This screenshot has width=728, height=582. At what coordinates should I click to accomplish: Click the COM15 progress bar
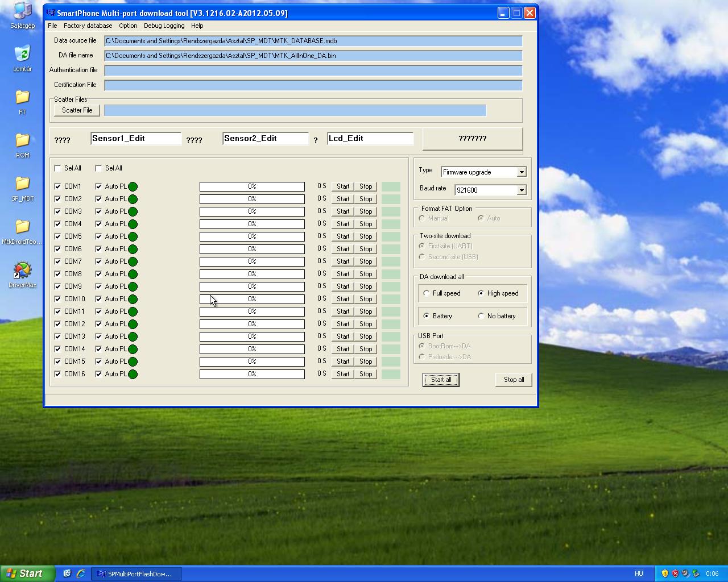252,361
